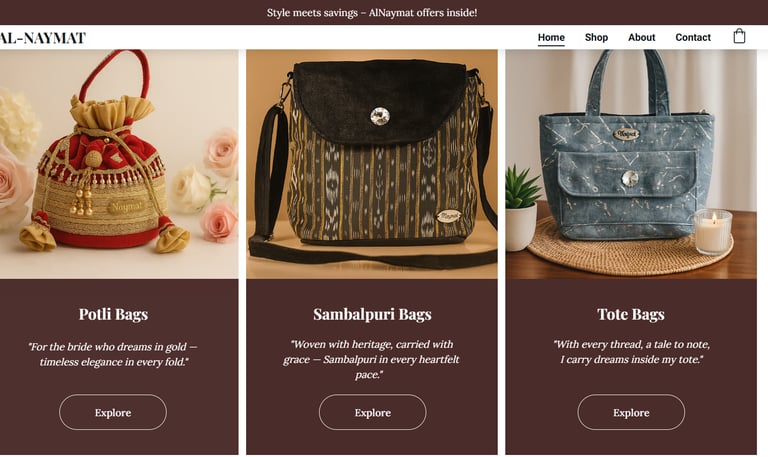Viewport: 768px width, 457px height.
Task: Navigate to the About page
Action: pos(642,37)
